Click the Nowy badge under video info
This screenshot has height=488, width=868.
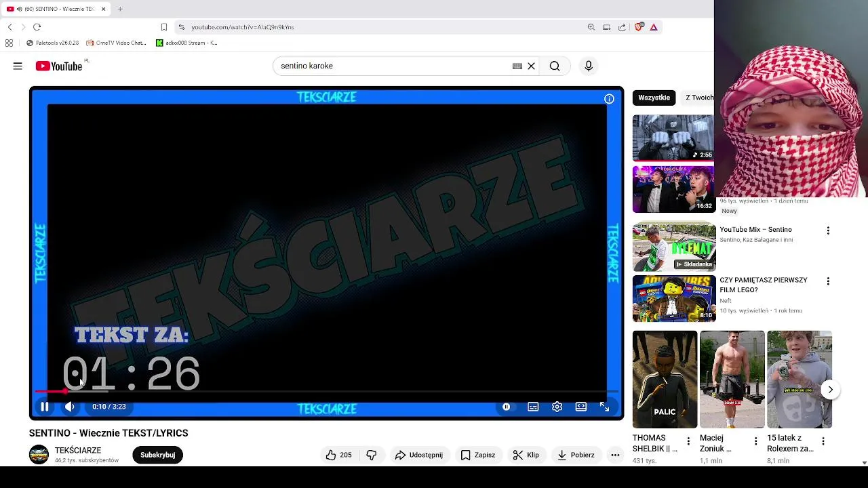coord(729,211)
